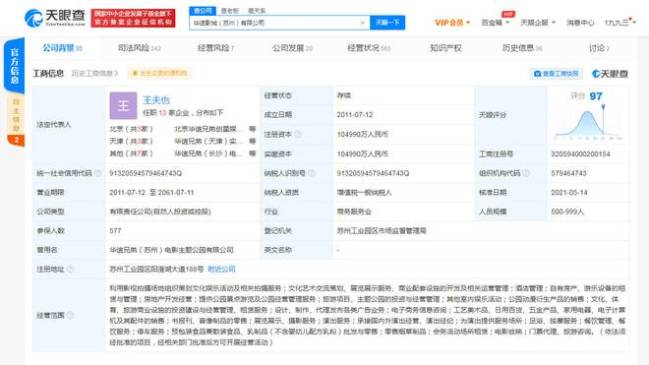Open the 历史工商信息 link
The image size is (649, 365).
(95, 73)
